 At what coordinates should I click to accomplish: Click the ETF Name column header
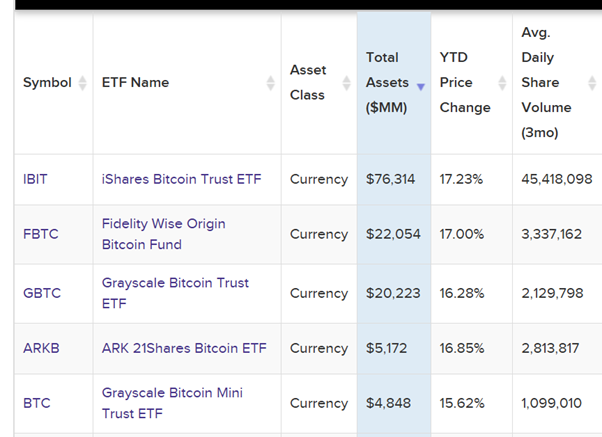point(135,83)
